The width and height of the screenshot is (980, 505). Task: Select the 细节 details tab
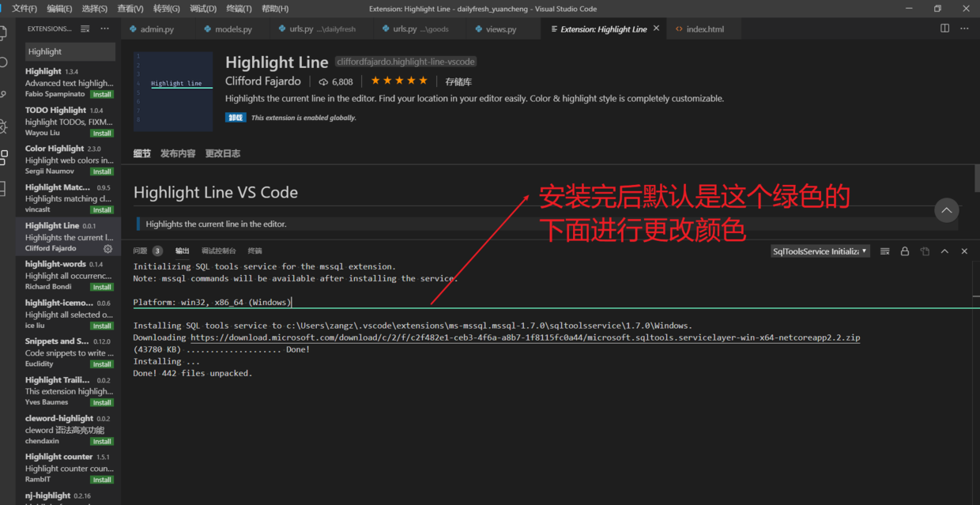[142, 153]
